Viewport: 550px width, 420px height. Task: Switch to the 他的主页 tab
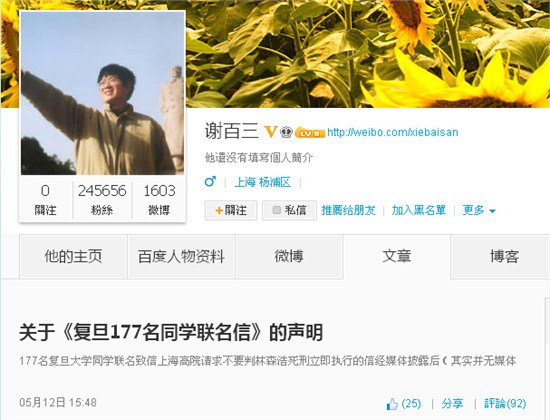pos(73,256)
